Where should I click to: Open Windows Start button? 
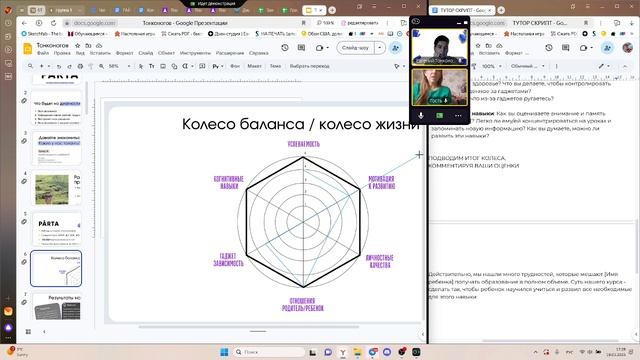pos(224,352)
